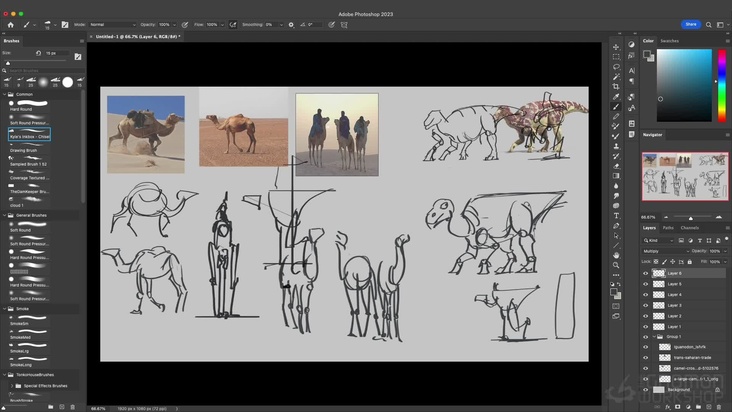The width and height of the screenshot is (732, 412).
Task: Click the Home icon in options bar
Action: (11, 25)
